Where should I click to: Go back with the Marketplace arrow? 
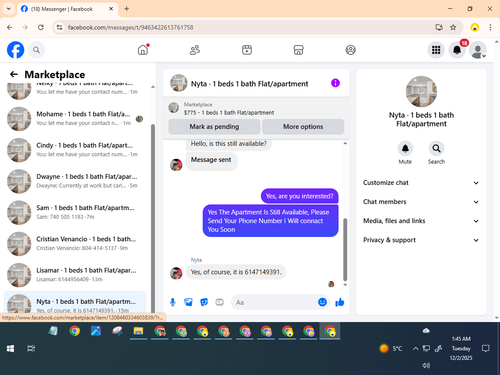(14, 74)
